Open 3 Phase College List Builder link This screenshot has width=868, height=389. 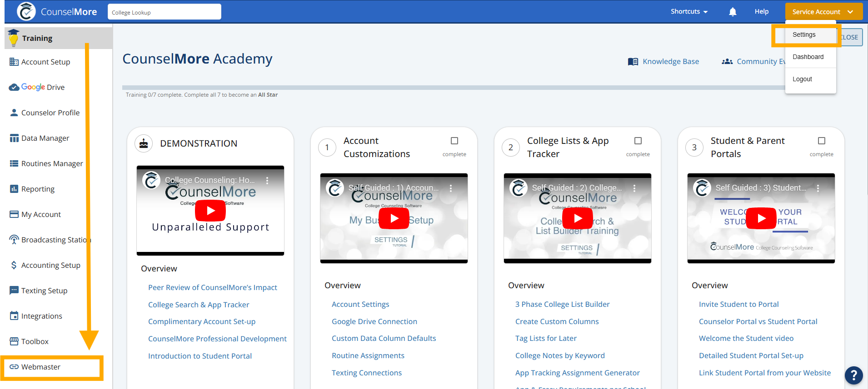(x=563, y=304)
